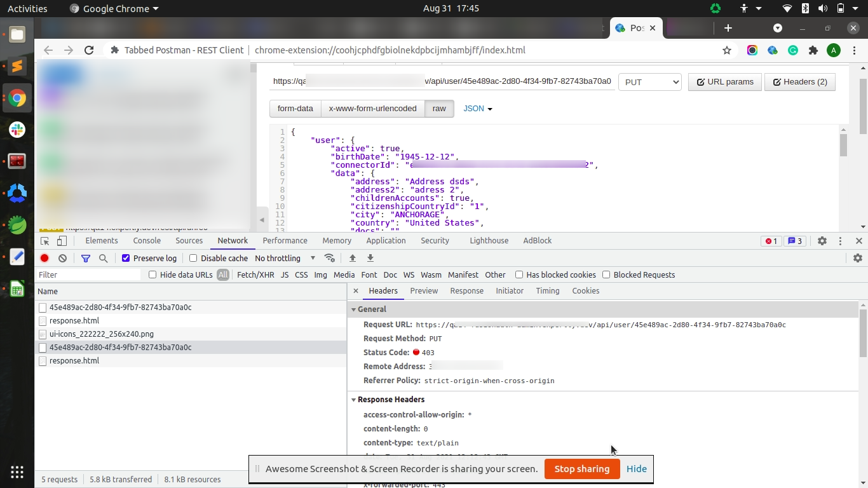Image resolution: width=868 pixels, height=488 pixels.
Task: Open the Chrome extensions puzzle icon
Action: (813, 50)
